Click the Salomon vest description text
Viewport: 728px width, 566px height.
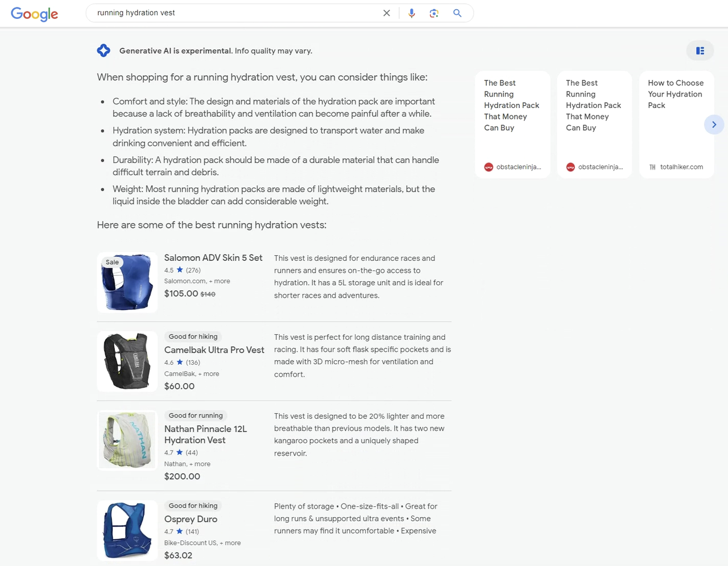359,277
